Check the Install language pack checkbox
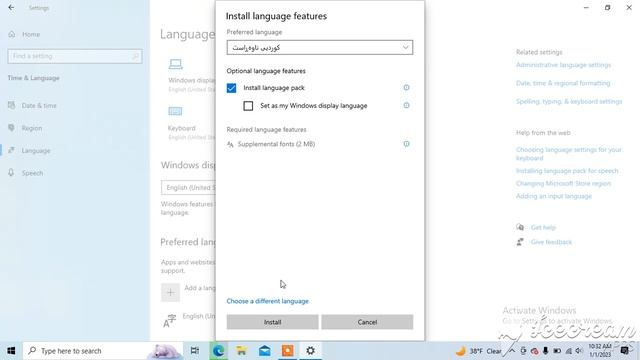 (x=231, y=88)
